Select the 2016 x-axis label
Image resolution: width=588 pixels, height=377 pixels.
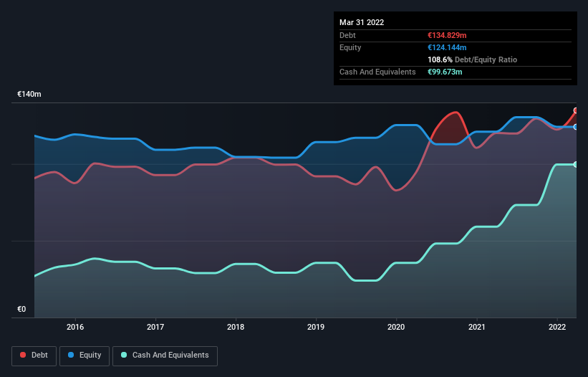click(75, 327)
